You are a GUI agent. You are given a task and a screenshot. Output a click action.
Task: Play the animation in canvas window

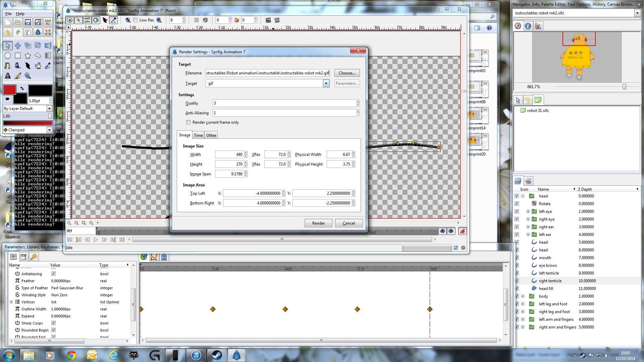click(96, 240)
